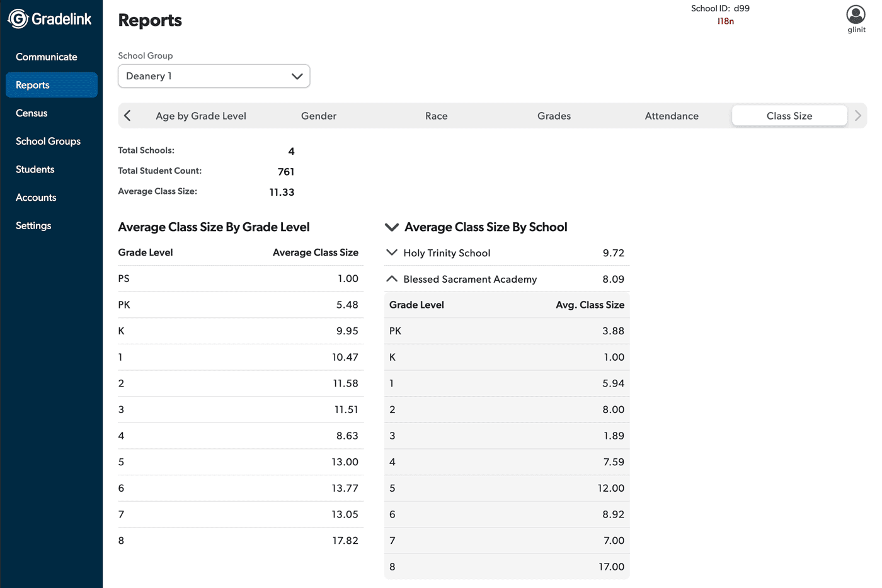The width and height of the screenshot is (882, 588).
Task: Go to Census in the sidebar
Action: (31, 113)
